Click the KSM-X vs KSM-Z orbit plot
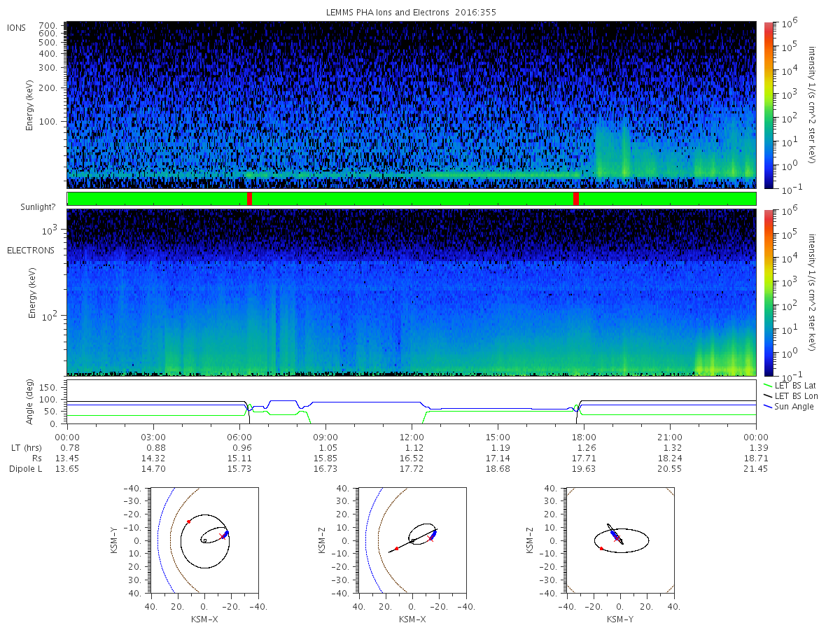 (x=412, y=540)
